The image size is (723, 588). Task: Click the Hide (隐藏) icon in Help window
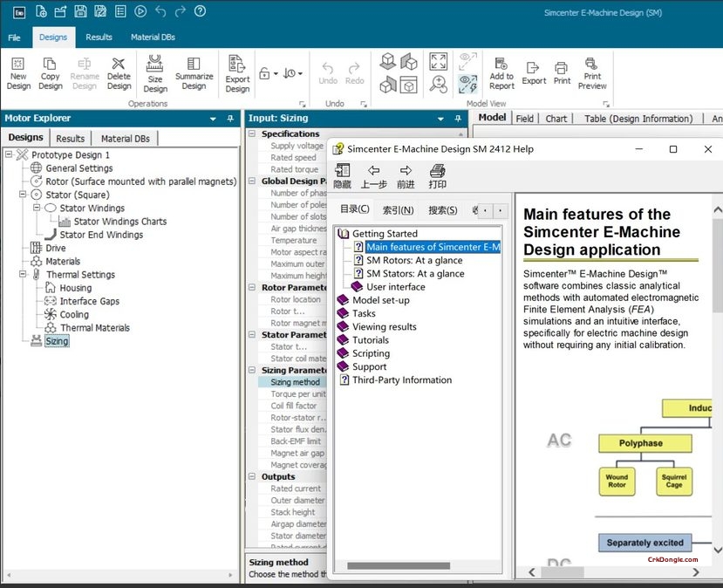coord(342,176)
